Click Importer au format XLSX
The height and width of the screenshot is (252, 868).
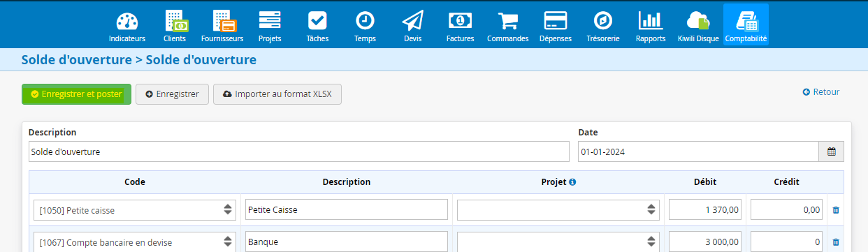(277, 94)
